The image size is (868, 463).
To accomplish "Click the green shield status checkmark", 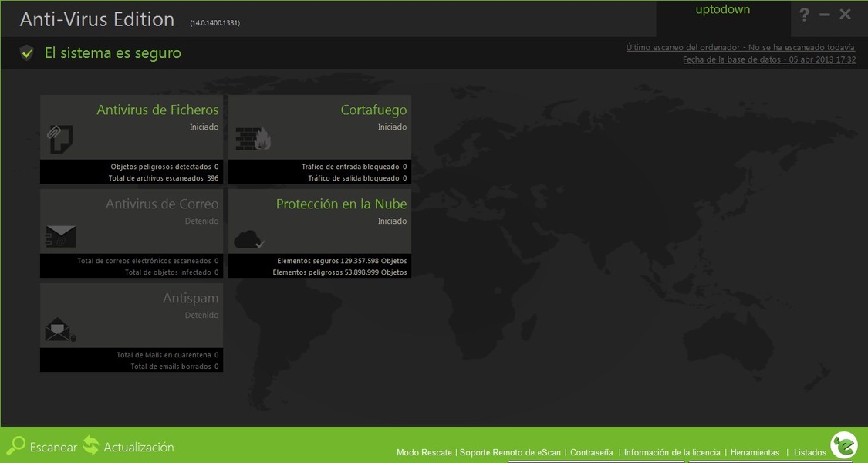I will (27, 52).
